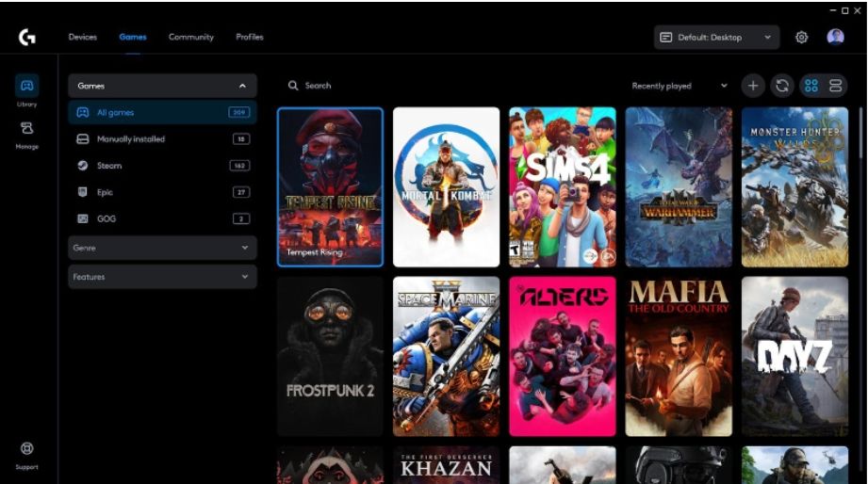This screenshot has width=868, height=484.
Task: Open the DayZ game card
Action: click(794, 356)
